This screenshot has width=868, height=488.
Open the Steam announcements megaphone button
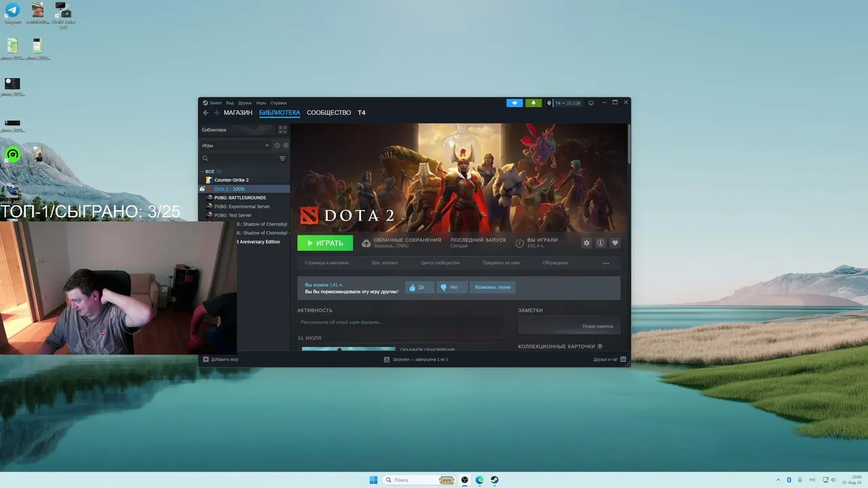515,103
